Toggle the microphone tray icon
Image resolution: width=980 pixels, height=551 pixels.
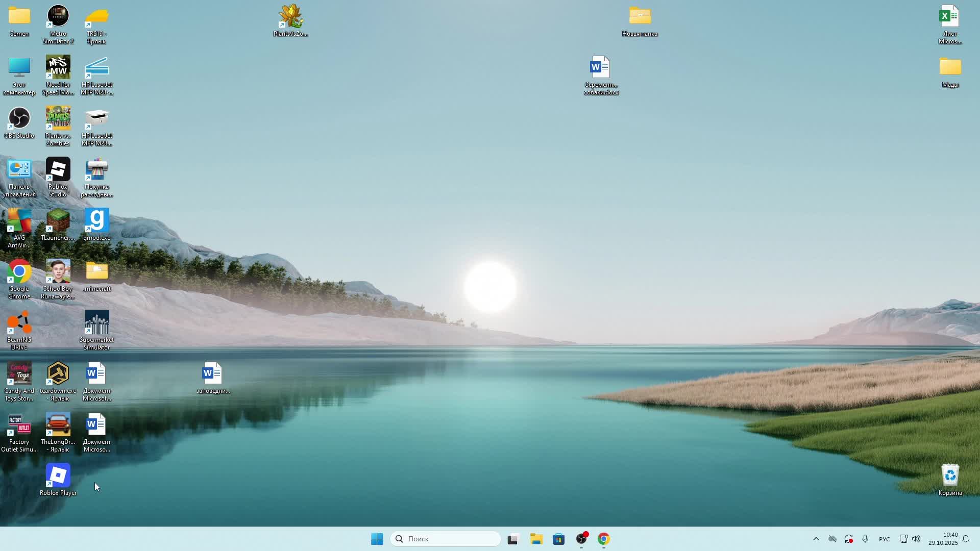pyautogui.click(x=865, y=539)
